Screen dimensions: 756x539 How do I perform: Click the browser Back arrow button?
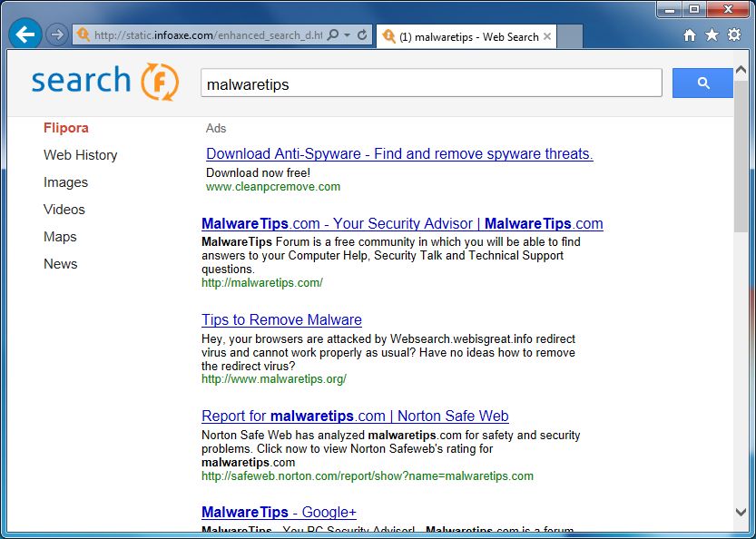pyautogui.click(x=25, y=35)
